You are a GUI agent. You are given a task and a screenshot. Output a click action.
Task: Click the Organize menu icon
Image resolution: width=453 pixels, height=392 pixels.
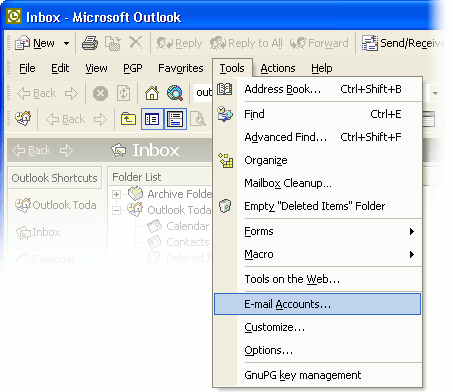pos(226,160)
